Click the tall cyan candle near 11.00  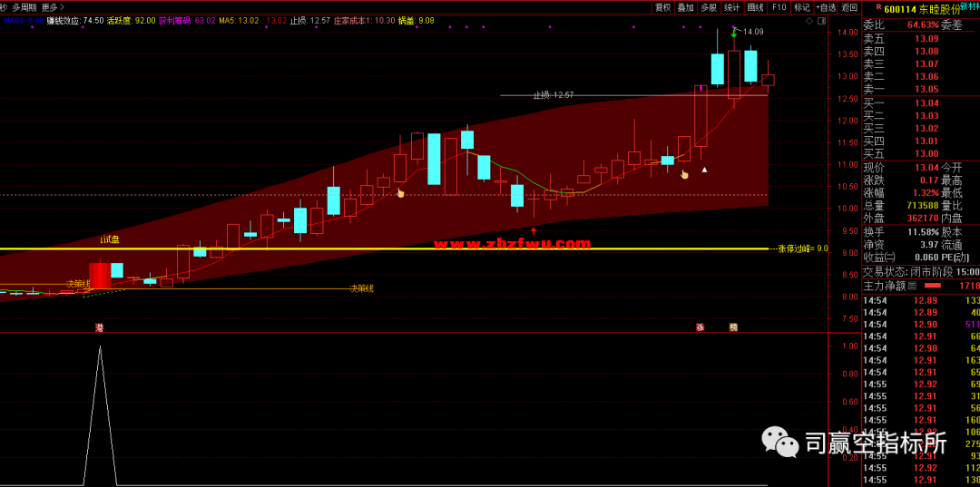point(434,159)
